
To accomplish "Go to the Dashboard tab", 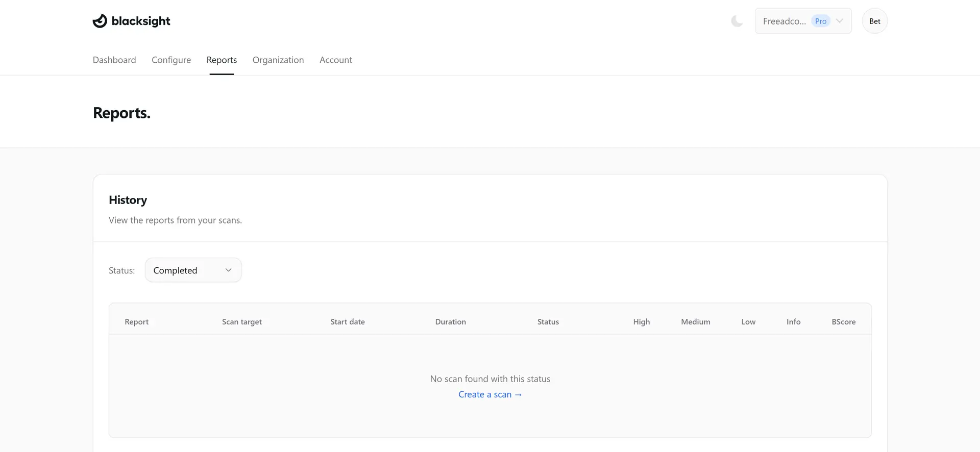I will coord(114,60).
